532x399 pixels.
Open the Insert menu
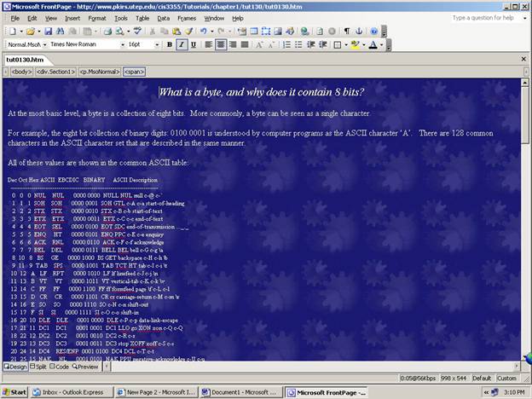(72, 18)
